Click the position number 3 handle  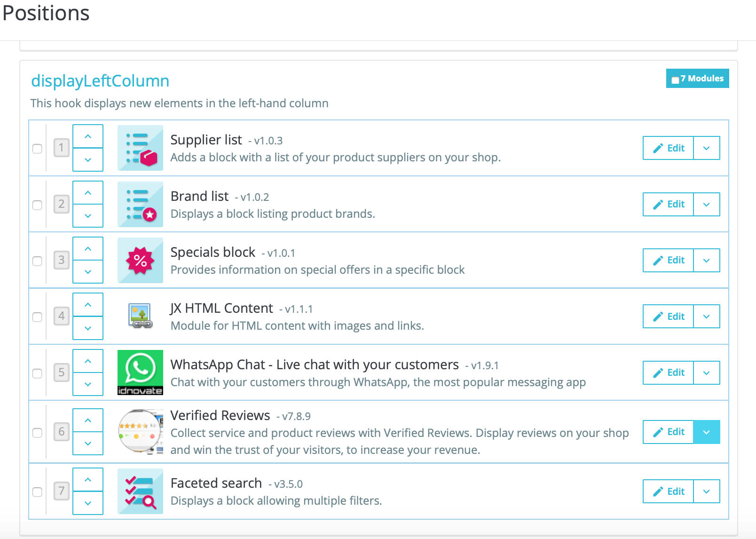(62, 260)
